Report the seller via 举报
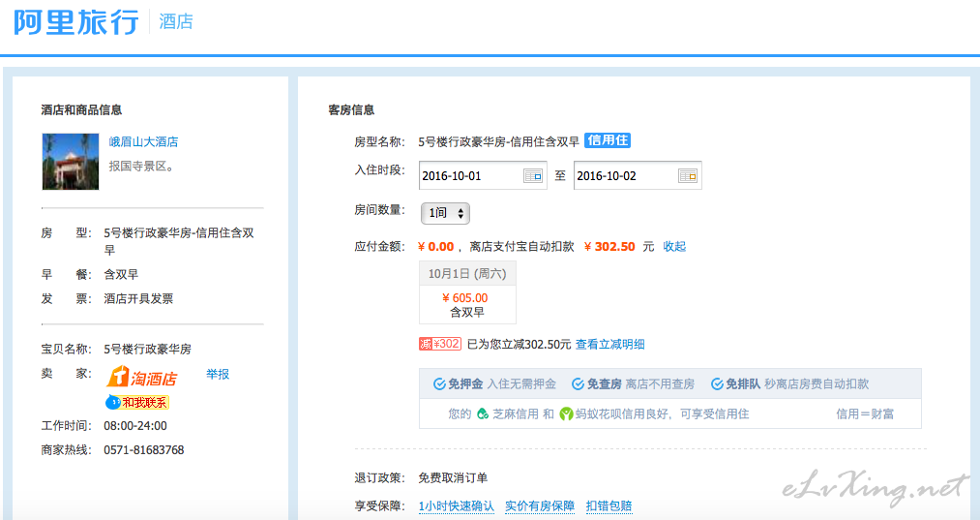 coord(218,374)
